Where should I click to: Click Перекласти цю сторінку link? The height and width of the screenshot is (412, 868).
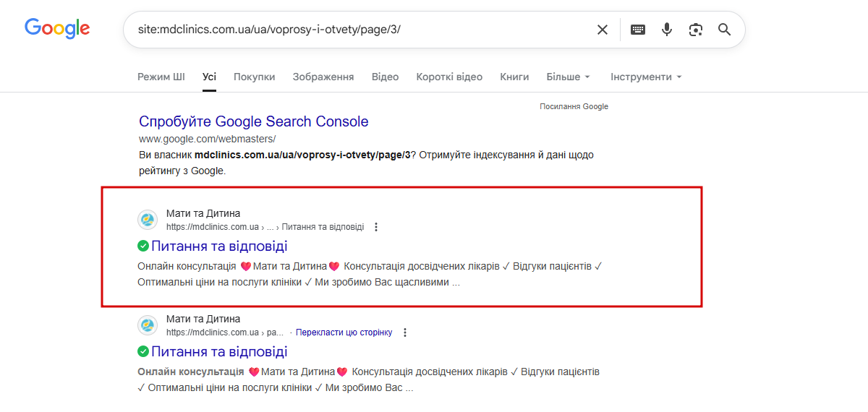coord(344,332)
